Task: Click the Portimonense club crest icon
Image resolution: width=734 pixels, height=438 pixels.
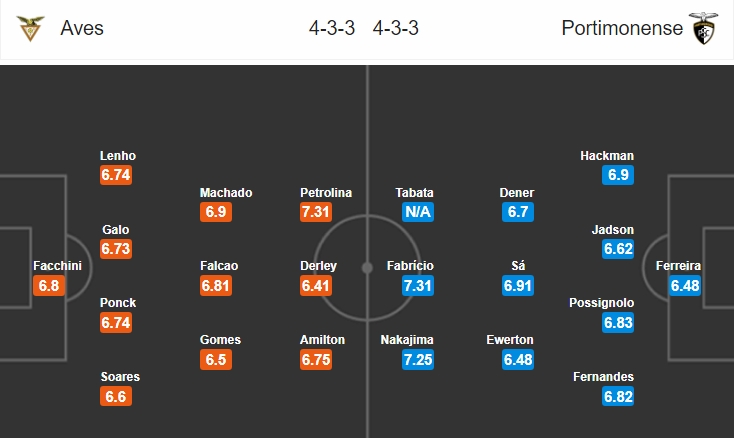Action: pos(703,29)
